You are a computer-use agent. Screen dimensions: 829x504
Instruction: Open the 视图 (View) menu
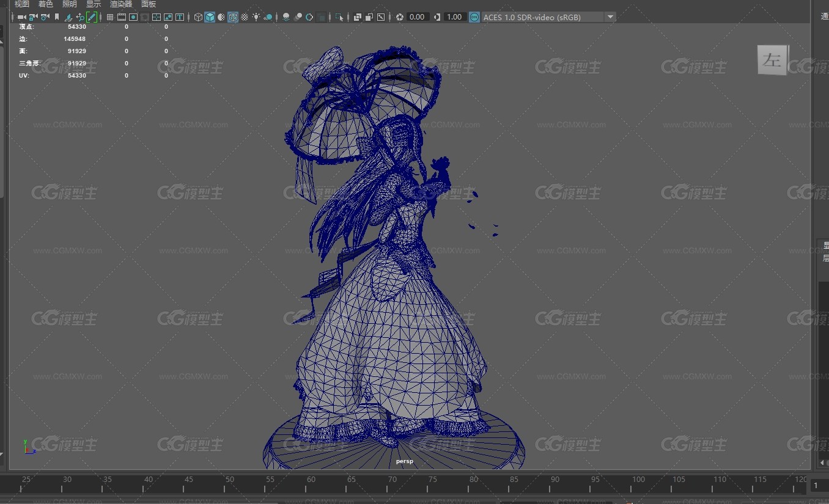(x=22, y=4)
